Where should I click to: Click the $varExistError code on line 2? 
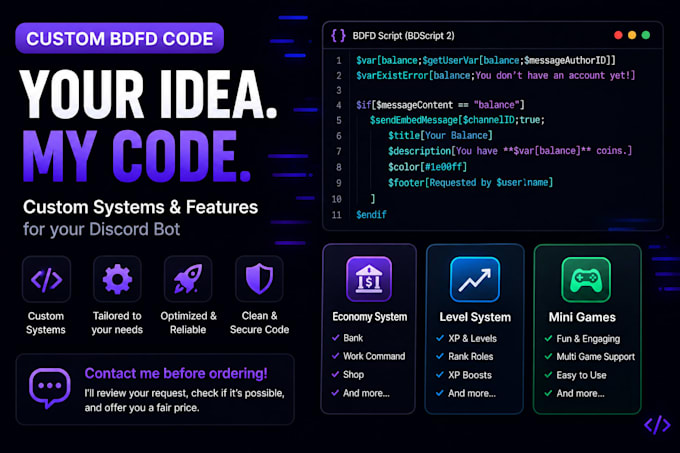[495, 75]
